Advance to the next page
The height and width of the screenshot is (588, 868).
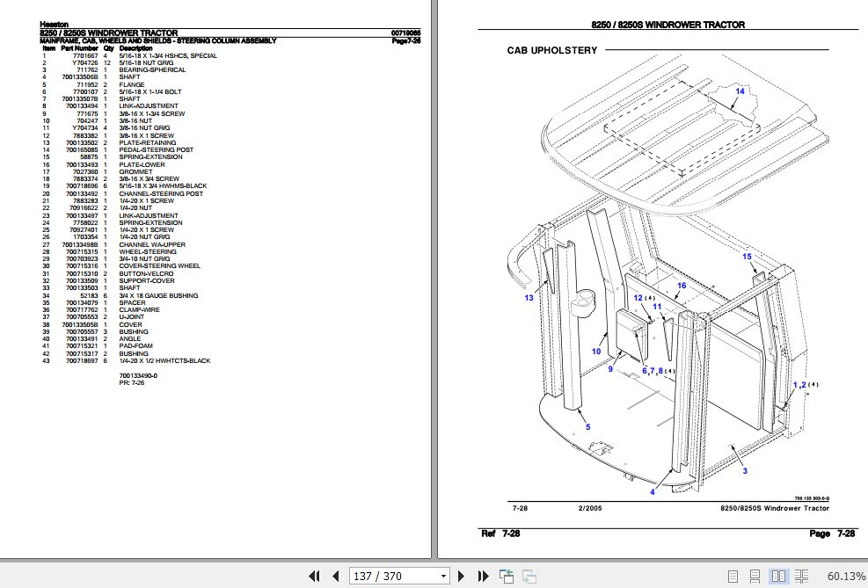coord(461,576)
